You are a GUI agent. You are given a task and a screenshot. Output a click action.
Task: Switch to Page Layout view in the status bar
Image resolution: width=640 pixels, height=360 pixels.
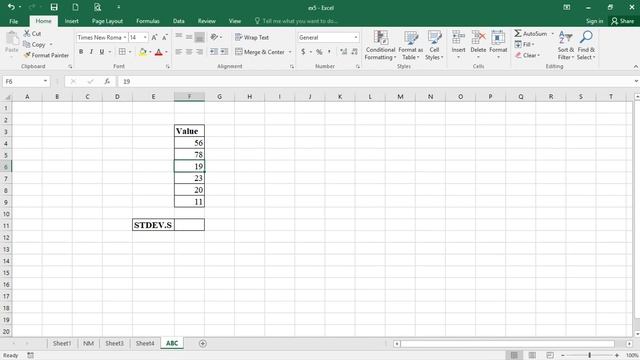click(x=532, y=355)
